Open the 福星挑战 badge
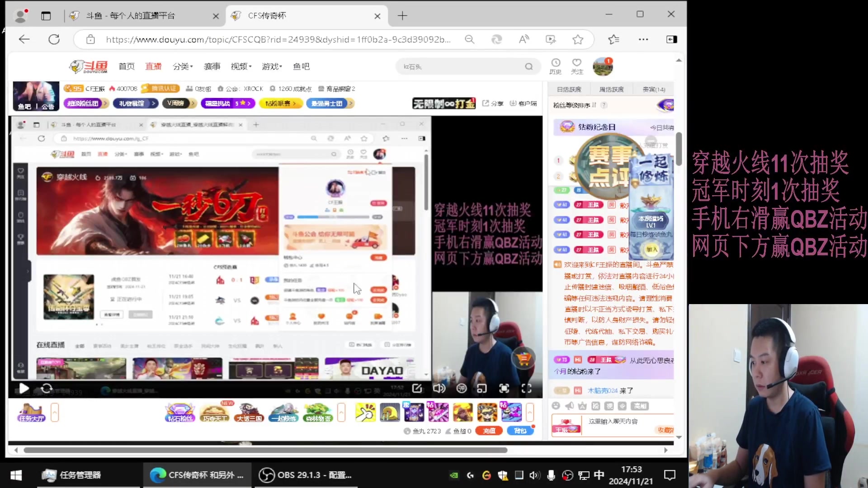Image resolution: width=868 pixels, height=488 pixels. tap(228, 103)
